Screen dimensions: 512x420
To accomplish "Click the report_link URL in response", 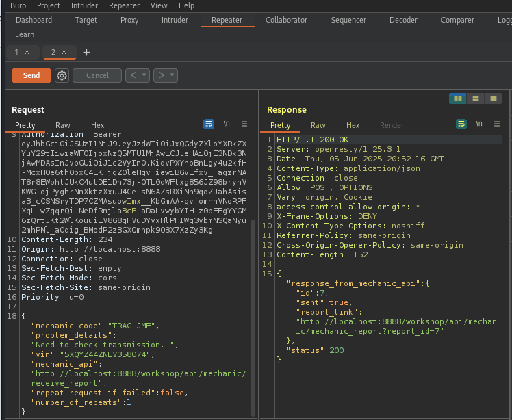I will [396, 326].
